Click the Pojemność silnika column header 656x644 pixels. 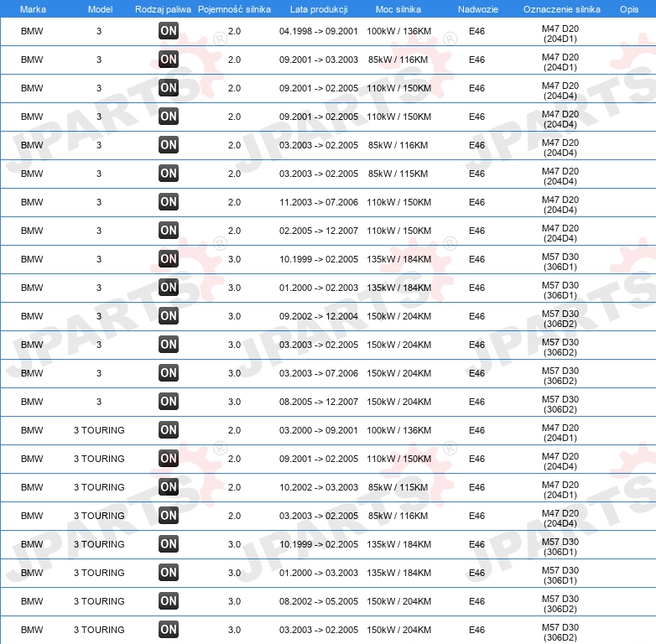[x=234, y=9]
